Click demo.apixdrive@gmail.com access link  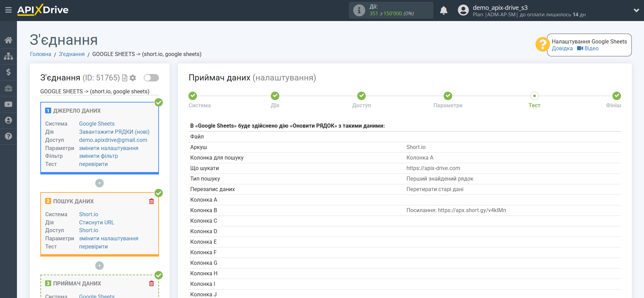point(113,140)
